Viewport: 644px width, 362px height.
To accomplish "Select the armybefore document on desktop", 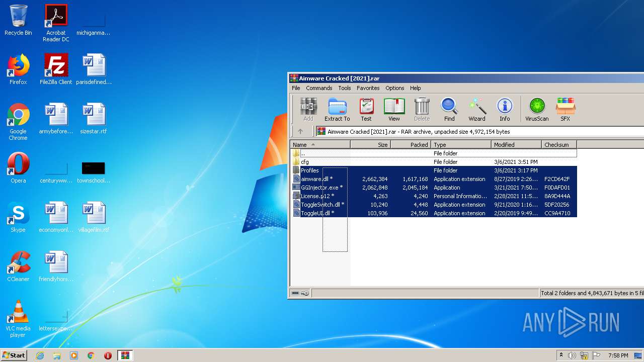I will point(56,119).
